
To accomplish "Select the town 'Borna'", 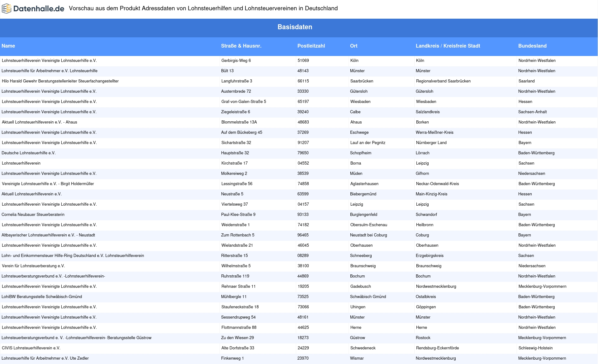I will click(356, 163).
